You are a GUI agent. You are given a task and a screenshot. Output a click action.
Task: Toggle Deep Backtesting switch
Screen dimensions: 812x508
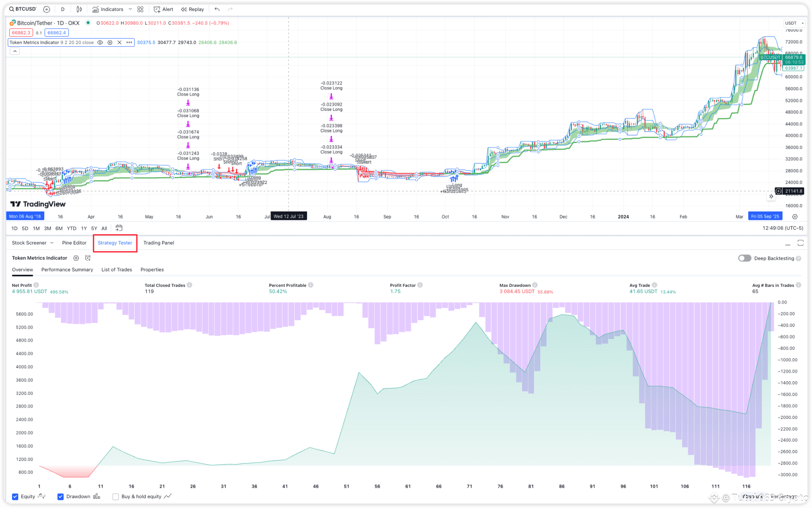744,258
